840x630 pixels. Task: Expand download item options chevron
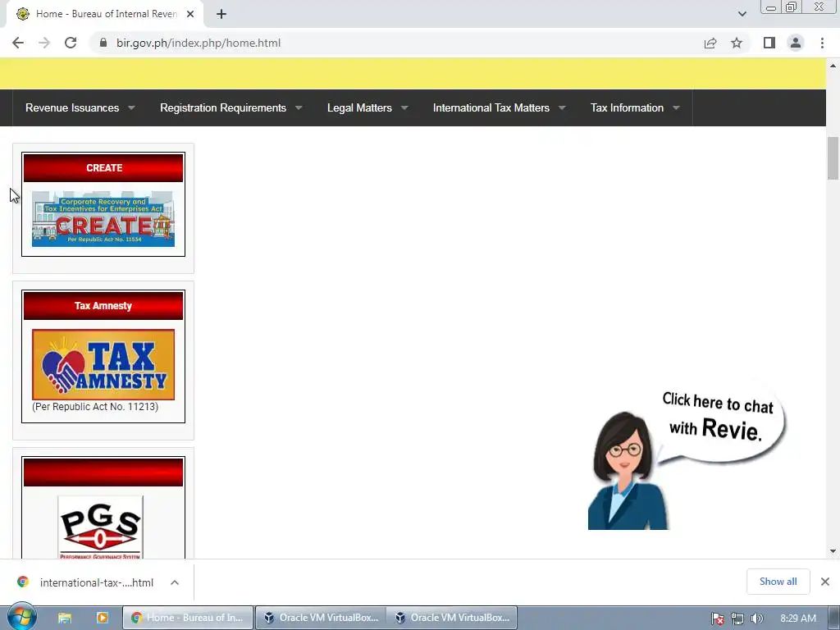pos(175,582)
